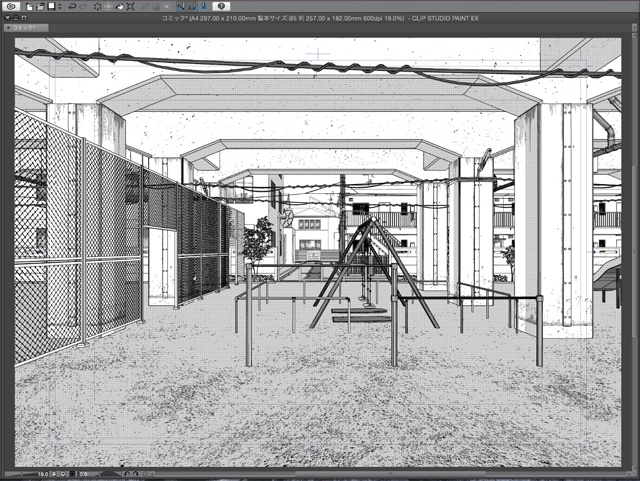Click the grayed Show selection border icon
640x481 pixels.
(167, 6)
